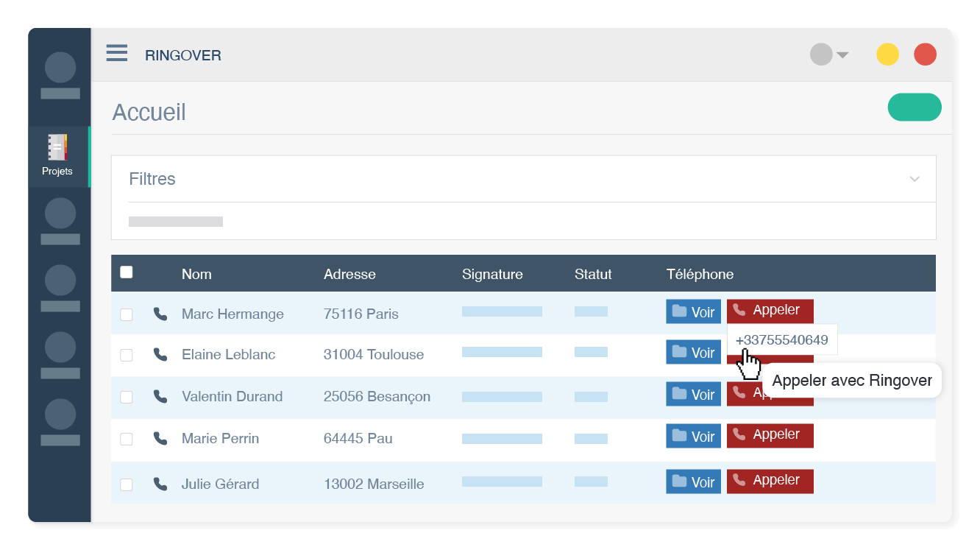The image size is (980, 550).
Task: Check the checkbox for Marc Hermange's row
Action: 126,314
